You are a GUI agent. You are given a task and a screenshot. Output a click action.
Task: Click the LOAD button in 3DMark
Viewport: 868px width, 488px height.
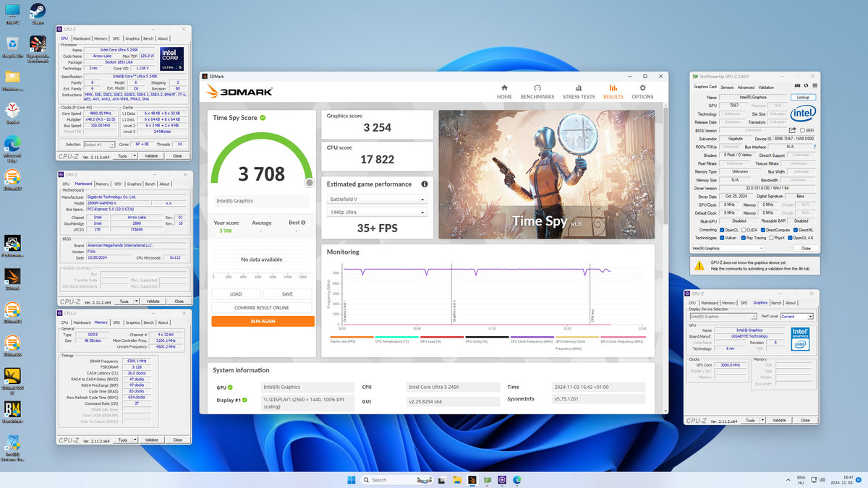[236, 294]
